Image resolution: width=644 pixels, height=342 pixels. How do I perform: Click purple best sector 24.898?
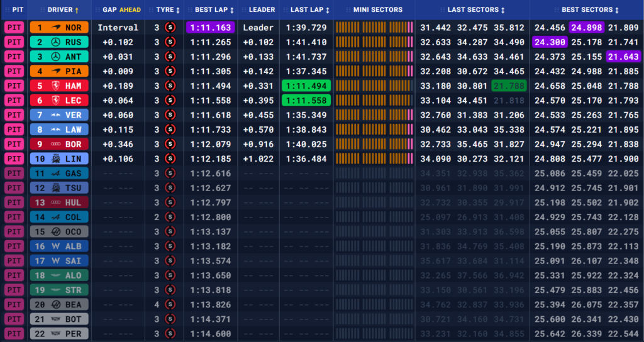pos(587,28)
